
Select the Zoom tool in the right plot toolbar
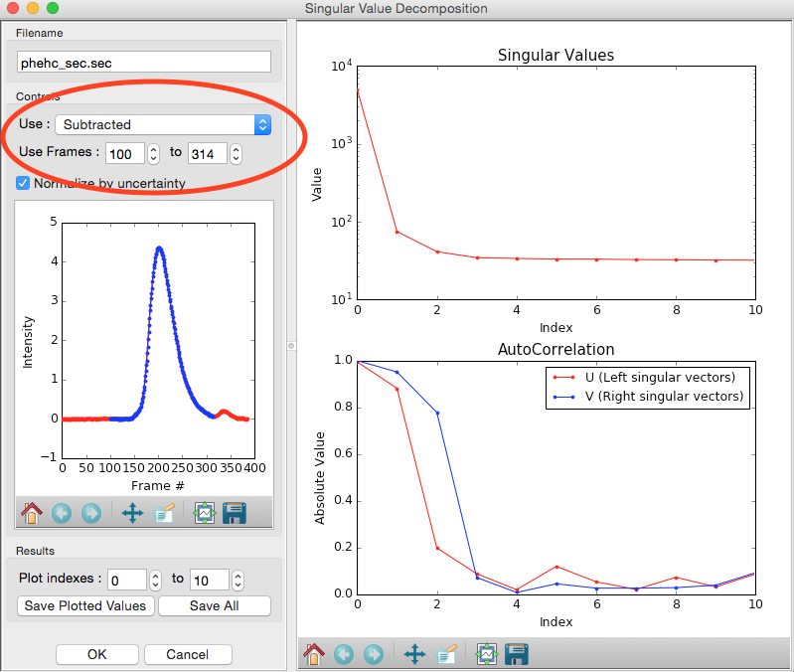pos(446,654)
